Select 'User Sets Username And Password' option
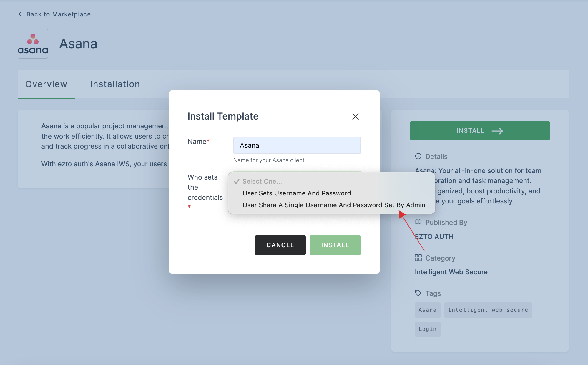This screenshot has height=365, width=588. click(x=297, y=193)
